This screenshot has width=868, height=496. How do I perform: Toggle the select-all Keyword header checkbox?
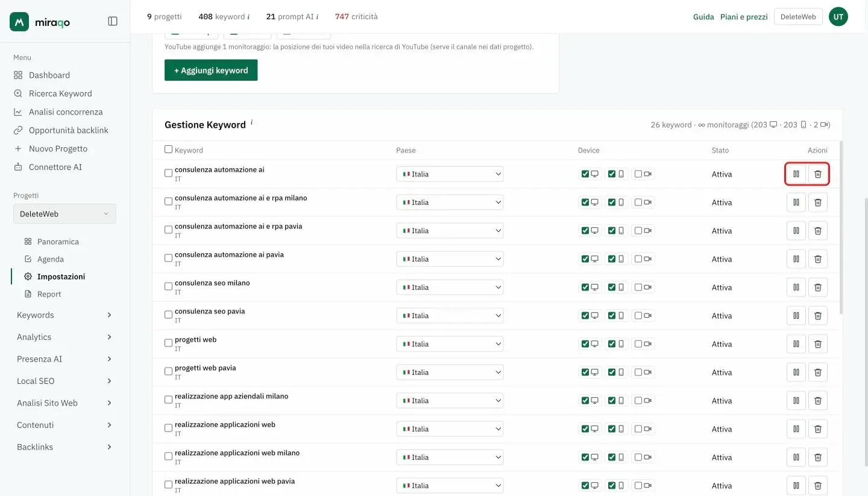coord(169,149)
